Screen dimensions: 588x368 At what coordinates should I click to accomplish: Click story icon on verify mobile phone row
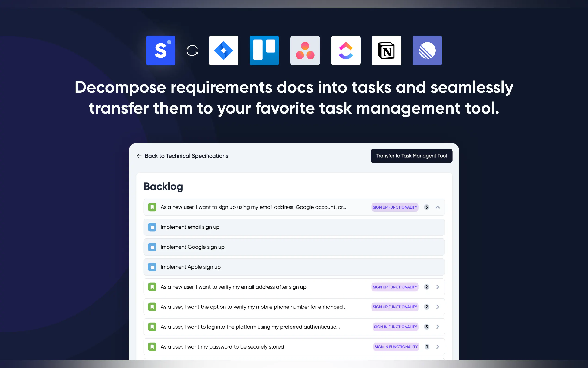(x=152, y=307)
